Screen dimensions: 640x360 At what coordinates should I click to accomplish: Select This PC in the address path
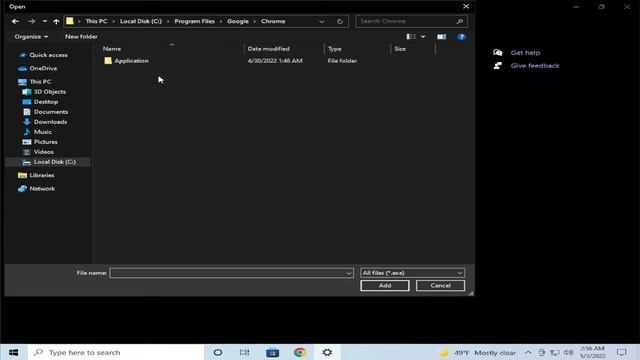96,21
